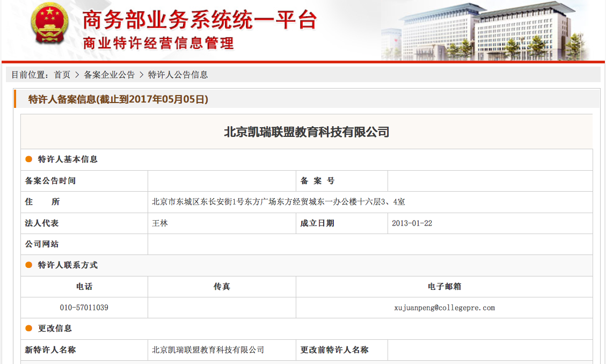
Task: Click the orange bullet beside 特许人联系方式
Action: pyautogui.click(x=28, y=265)
